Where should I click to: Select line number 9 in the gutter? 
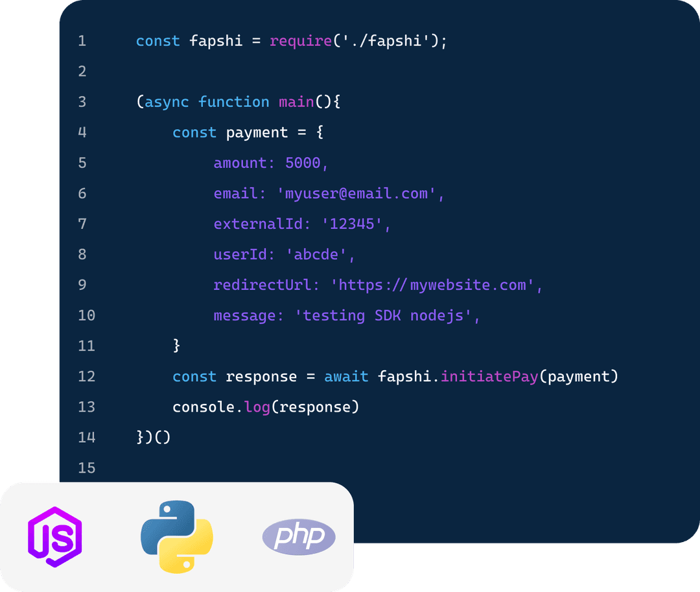coord(82,285)
